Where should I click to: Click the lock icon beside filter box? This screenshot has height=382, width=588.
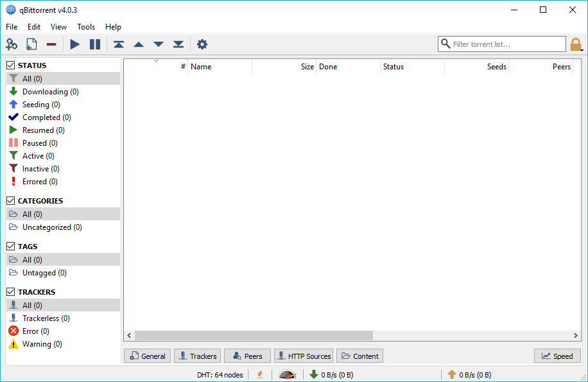click(x=576, y=44)
